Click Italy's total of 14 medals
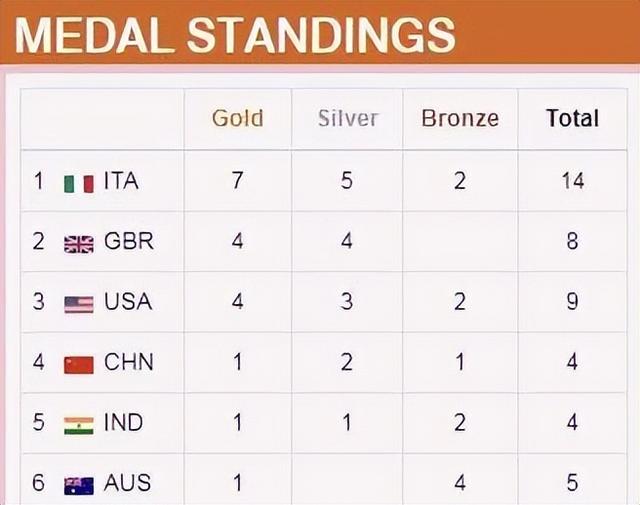 click(573, 180)
